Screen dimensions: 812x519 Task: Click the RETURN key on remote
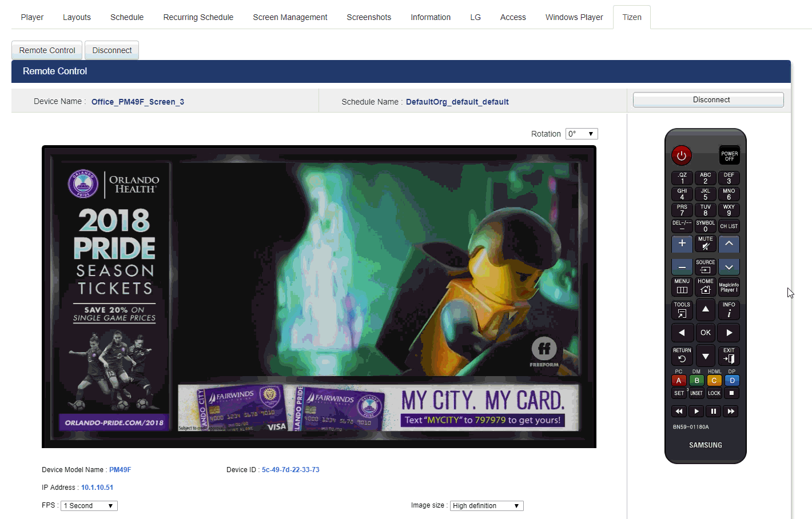coord(682,356)
